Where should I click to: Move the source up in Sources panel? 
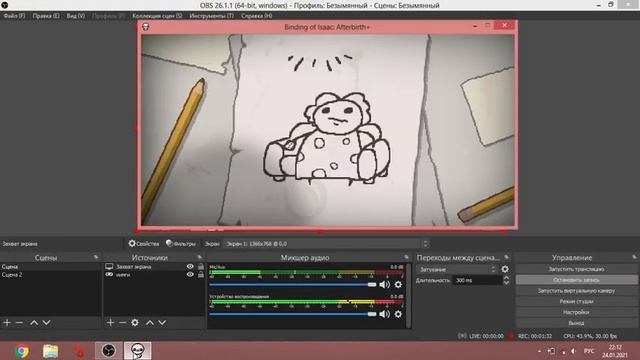tap(150, 322)
